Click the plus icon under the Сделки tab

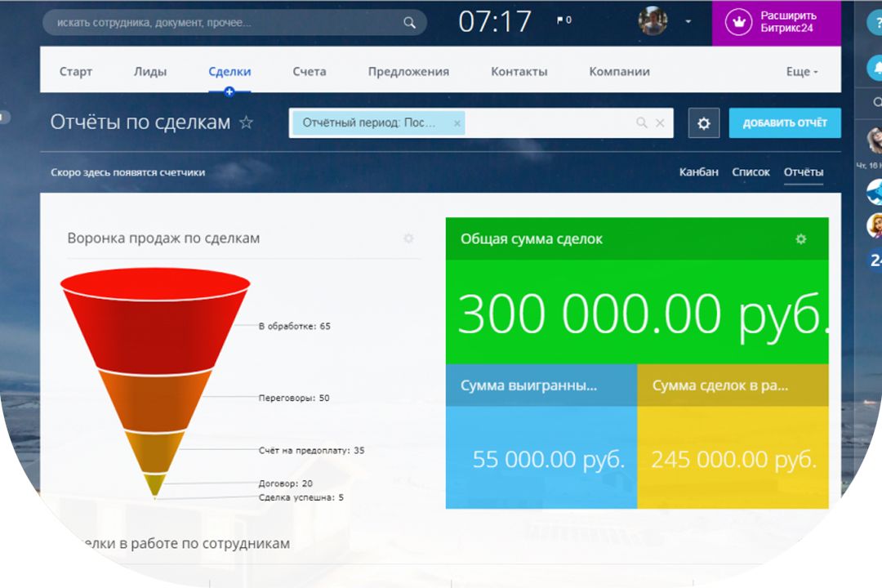pos(229,92)
